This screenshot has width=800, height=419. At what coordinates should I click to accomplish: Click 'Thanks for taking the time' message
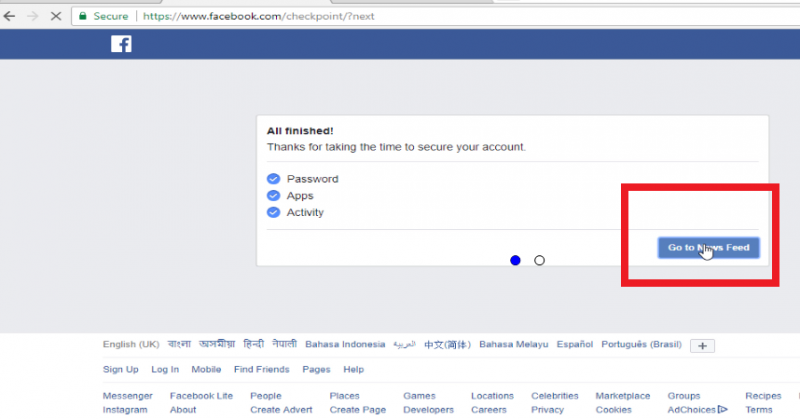tap(396, 147)
